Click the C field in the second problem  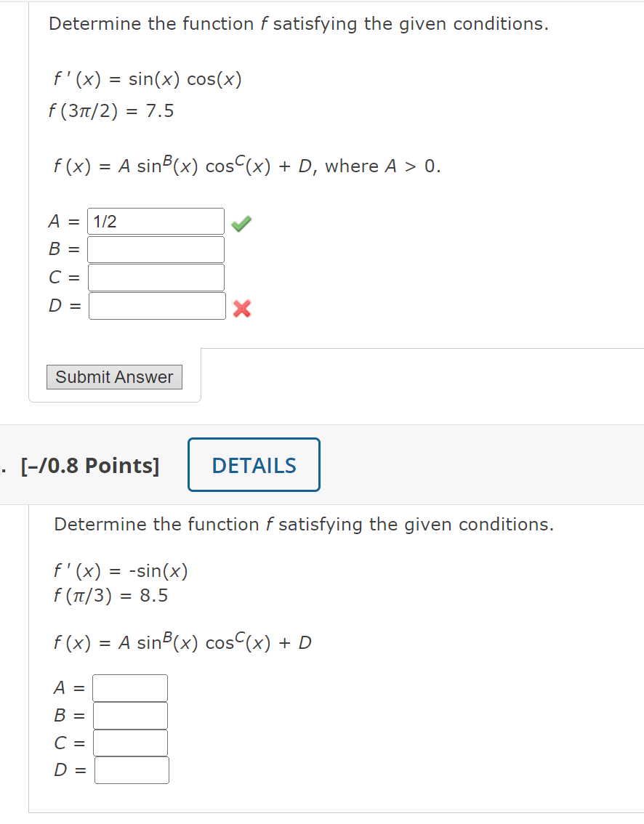pos(130,743)
